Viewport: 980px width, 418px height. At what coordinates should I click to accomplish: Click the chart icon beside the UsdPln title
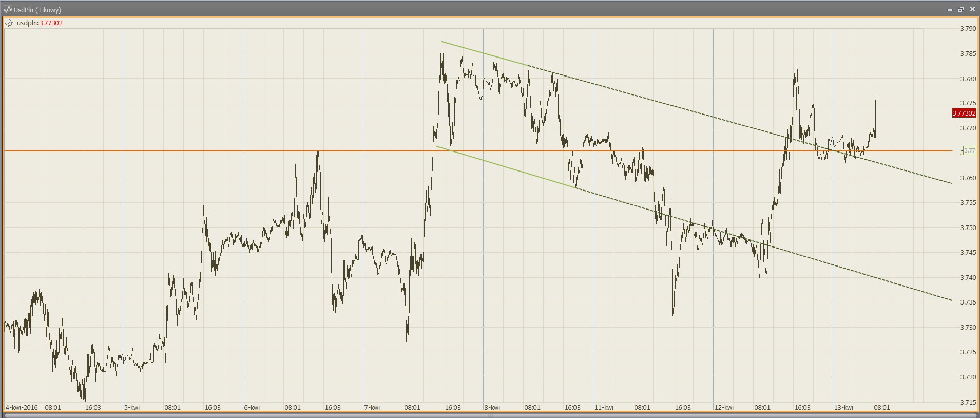(7, 10)
